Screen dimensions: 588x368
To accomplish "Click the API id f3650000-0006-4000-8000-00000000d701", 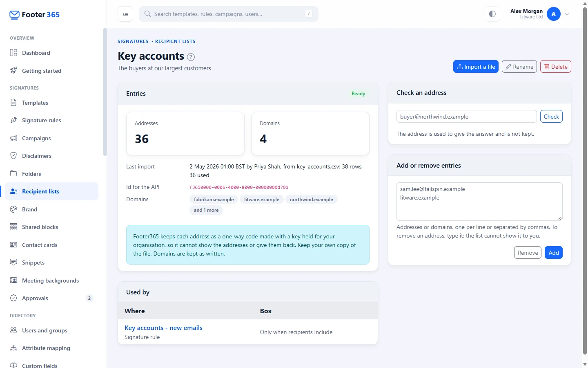I will point(239,187).
